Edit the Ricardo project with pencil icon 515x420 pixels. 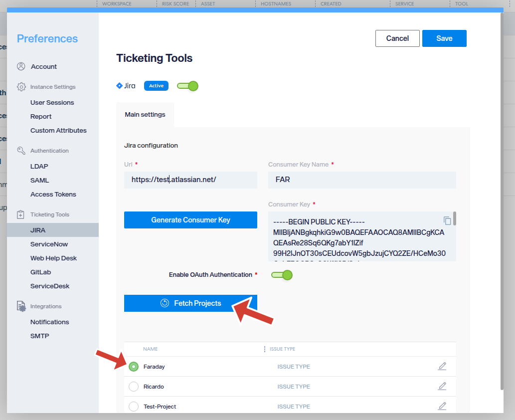point(442,386)
